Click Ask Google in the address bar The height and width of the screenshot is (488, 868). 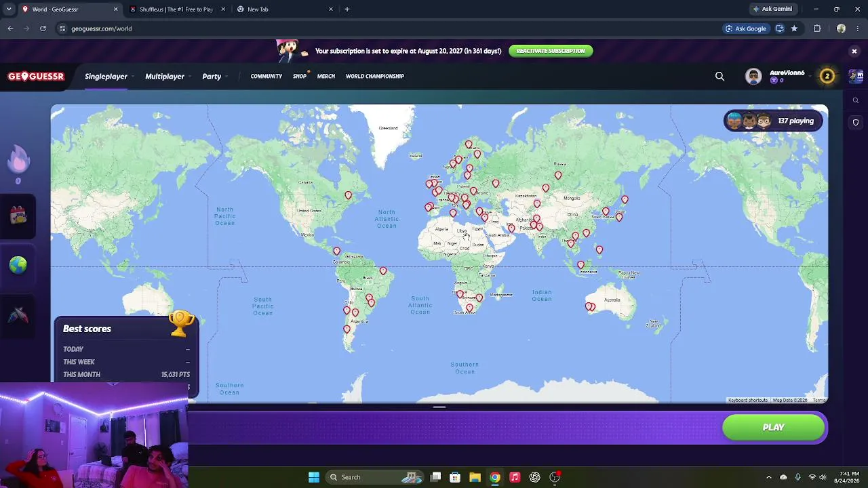(746, 28)
